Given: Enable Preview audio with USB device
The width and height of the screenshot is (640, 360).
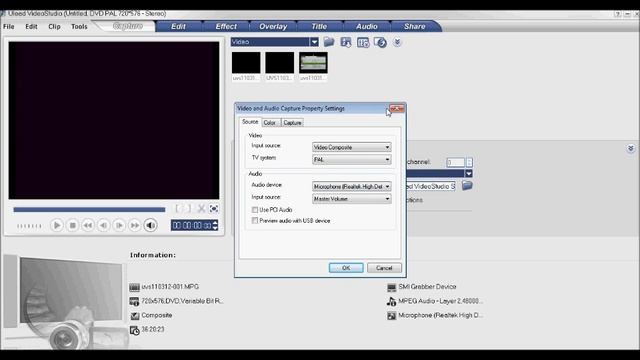Looking at the screenshot, I should tap(255, 221).
